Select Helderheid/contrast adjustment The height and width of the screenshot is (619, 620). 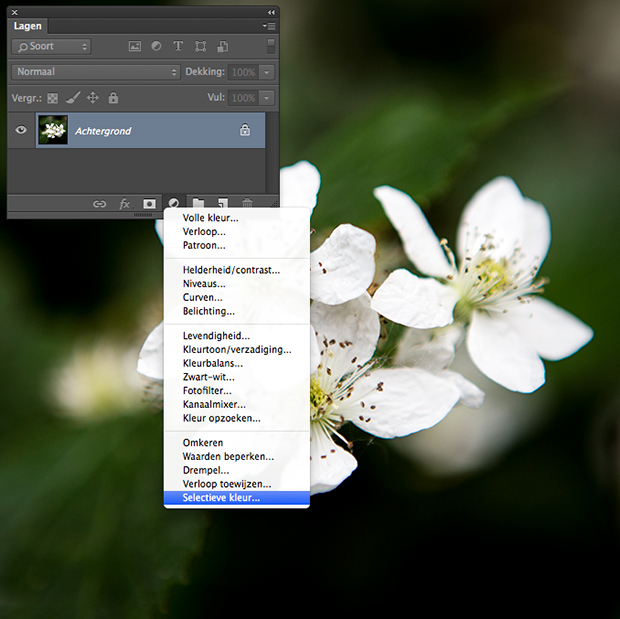pos(236,270)
